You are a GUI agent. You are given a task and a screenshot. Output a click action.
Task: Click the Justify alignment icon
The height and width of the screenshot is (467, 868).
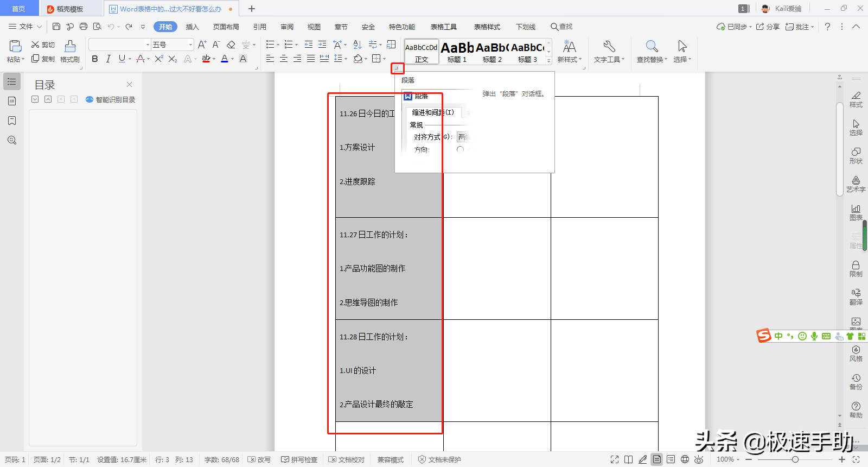tap(311, 59)
